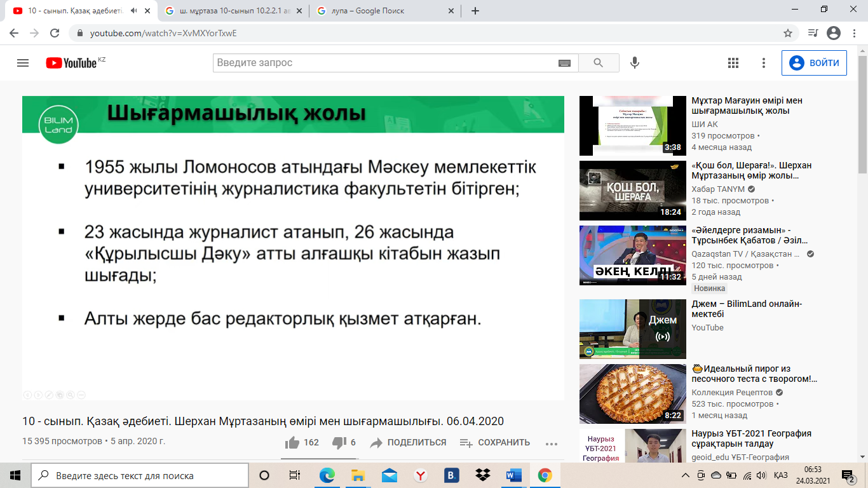This screenshot has width=868, height=488.
Task: Launch Microsoft Edge from taskbar
Action: tap(327, 475)
